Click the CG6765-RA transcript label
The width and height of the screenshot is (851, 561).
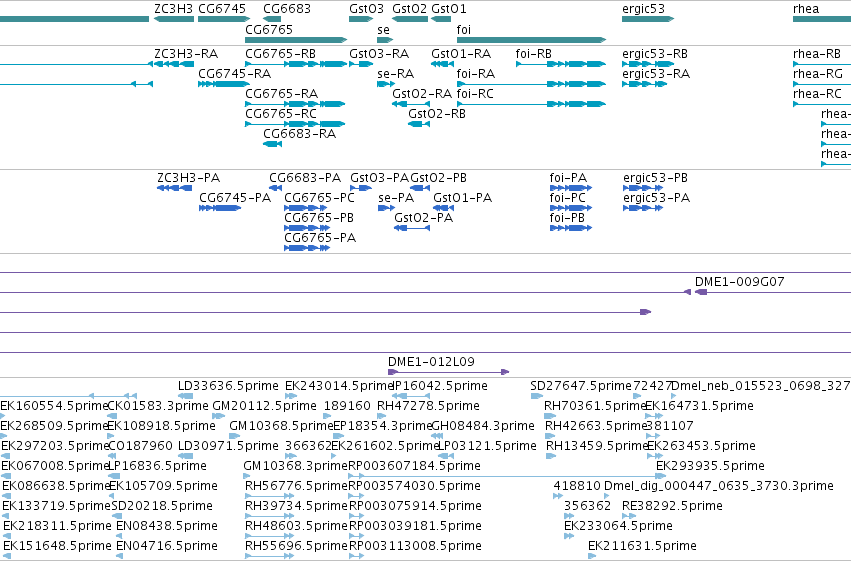[282, 94]
